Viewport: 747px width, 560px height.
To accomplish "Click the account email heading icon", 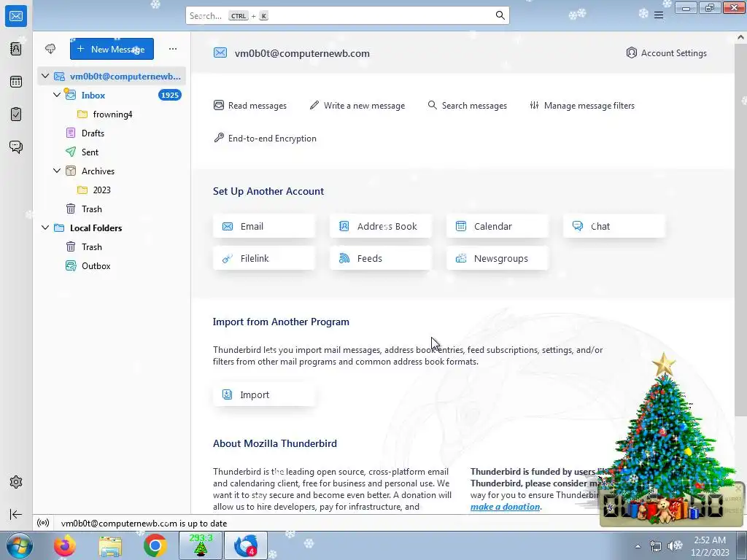I will tap(220, 52).
